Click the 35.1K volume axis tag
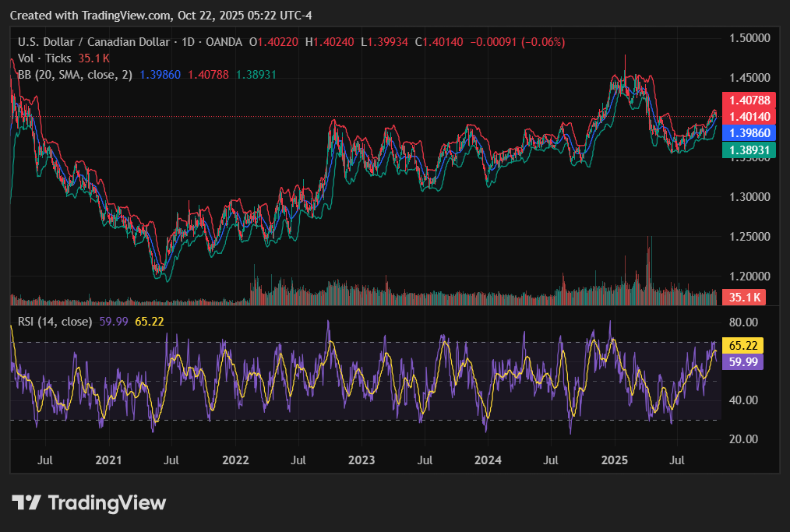This screenshot has width=790, height=532. (x=744, y=297)
